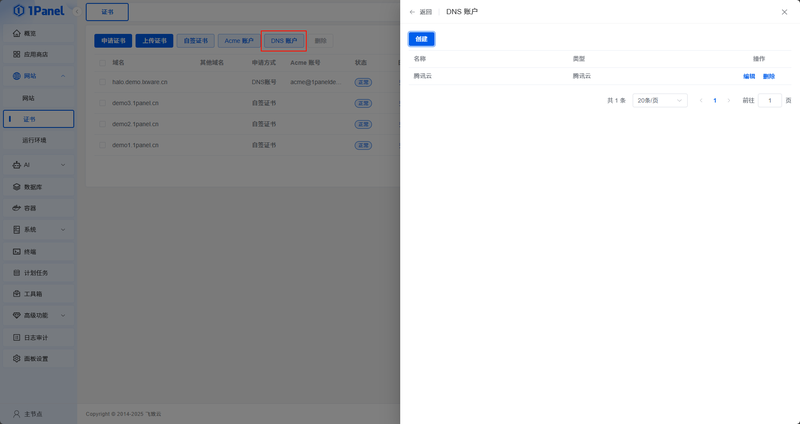Screen dimensions: 800x424
Task: Click the 概览 home icon
Action: (17, 33)
